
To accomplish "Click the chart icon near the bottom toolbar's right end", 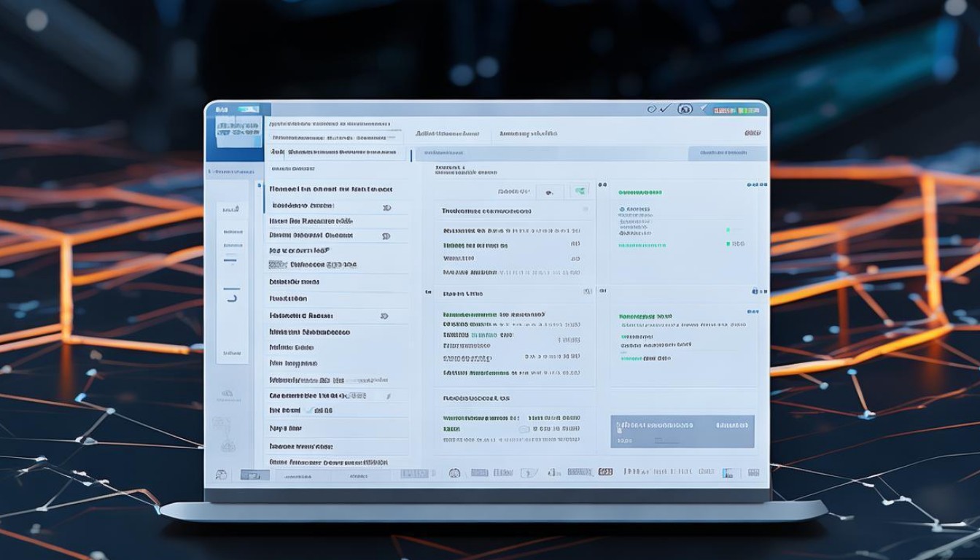I will (x=728, y=472).
